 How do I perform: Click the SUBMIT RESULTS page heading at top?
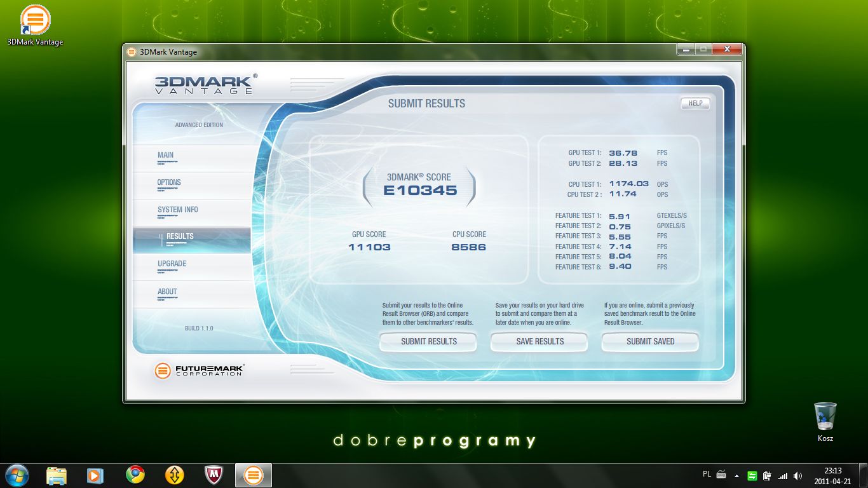[426, 104]
